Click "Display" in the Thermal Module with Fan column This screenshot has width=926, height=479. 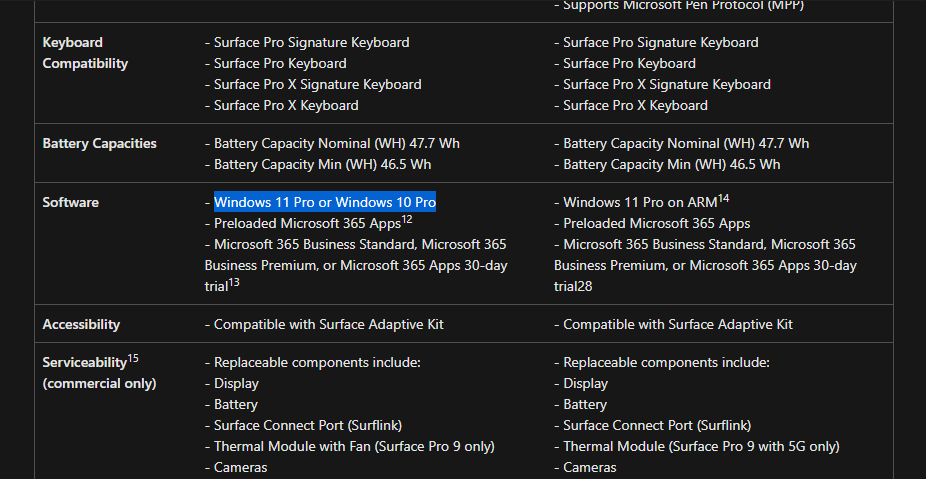pos(236,383)
